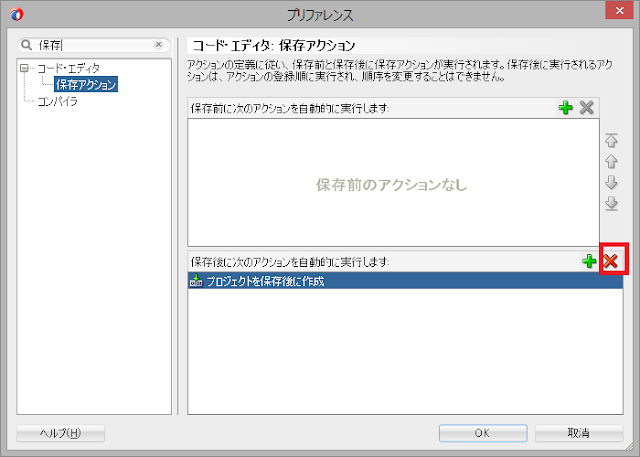
Task: Move action down one arrow icon
Action: pyautogui.click(x=611, y=182)
